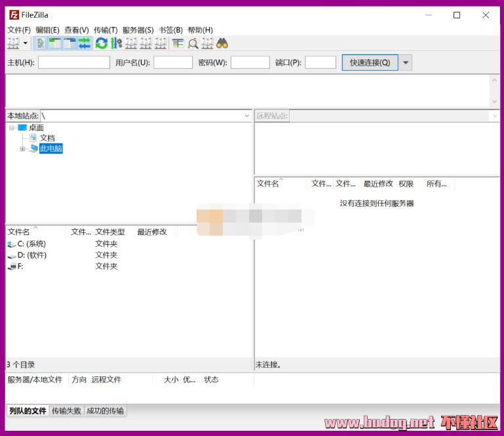The image size is (504, 436).
Task: Select the D: (软件) drive entry
Action: click(31, 255)
